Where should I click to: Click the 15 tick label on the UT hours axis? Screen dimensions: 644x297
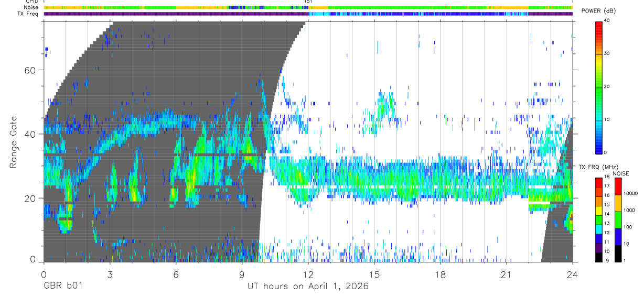coord(374,274)
